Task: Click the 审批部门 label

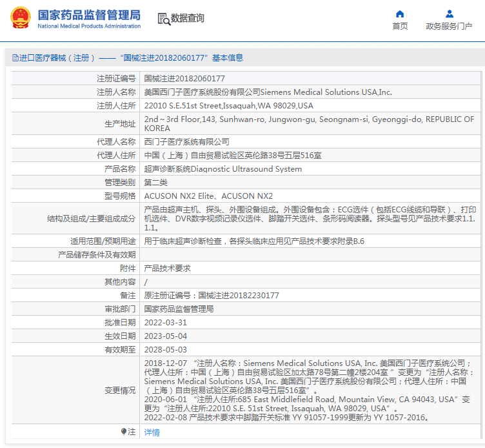Action: pos(120,309)
